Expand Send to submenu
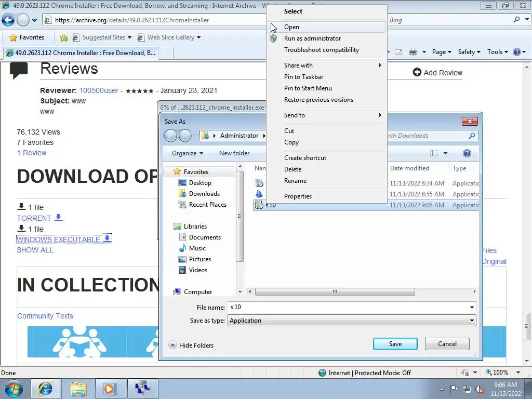Image resolution: width=532 pixels, height=399 pixels. point(327,115)
